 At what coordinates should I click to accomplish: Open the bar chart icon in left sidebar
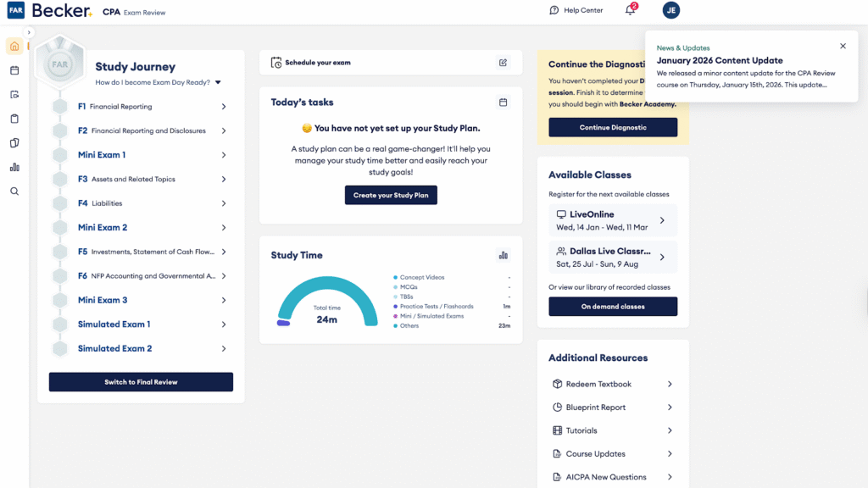click(x=14, y=167)
